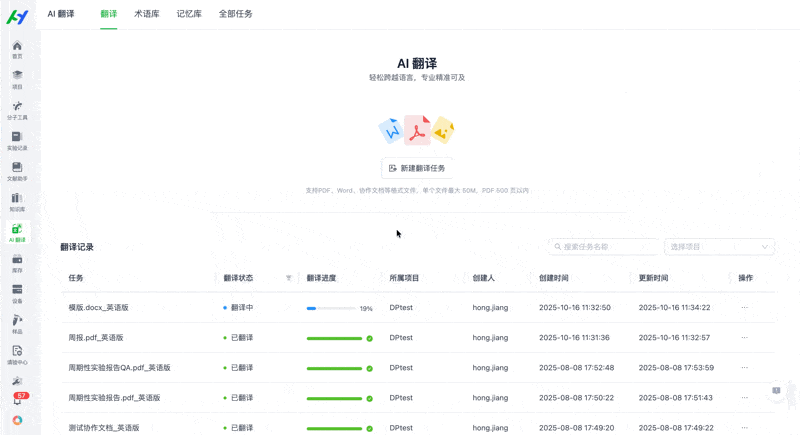Click the 更新时间 column header

[654, 278]
